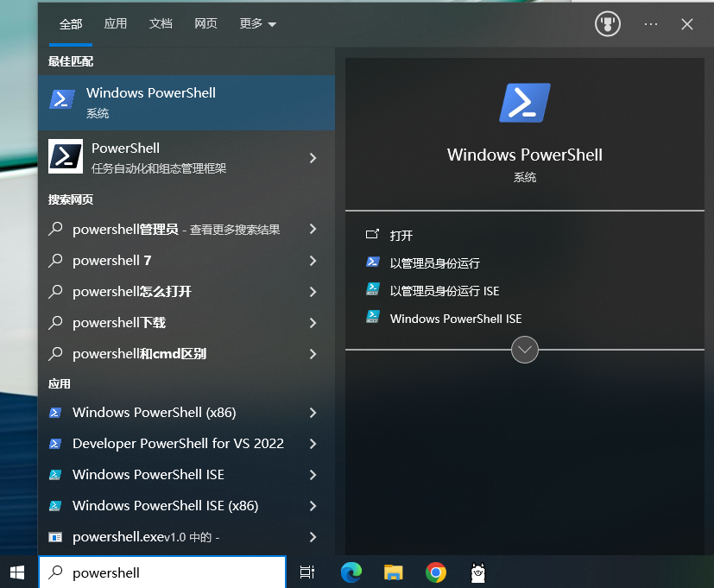
Task: Open the llama app on taskbar
Action: click(477, 572)
